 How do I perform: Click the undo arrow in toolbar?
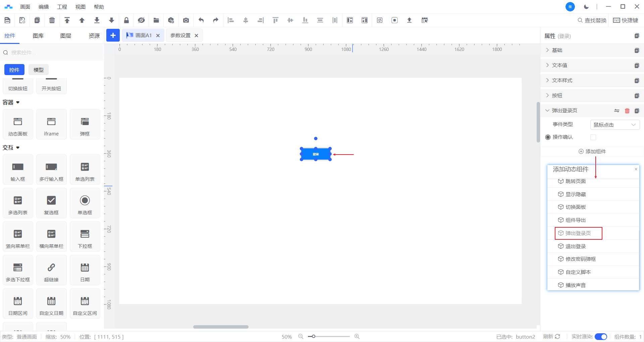click(201, 20)
